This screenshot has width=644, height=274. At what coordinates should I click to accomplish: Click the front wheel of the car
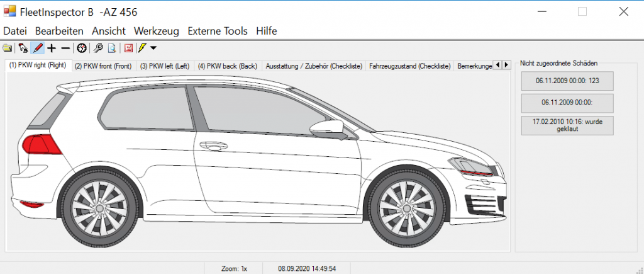(406, 208)
